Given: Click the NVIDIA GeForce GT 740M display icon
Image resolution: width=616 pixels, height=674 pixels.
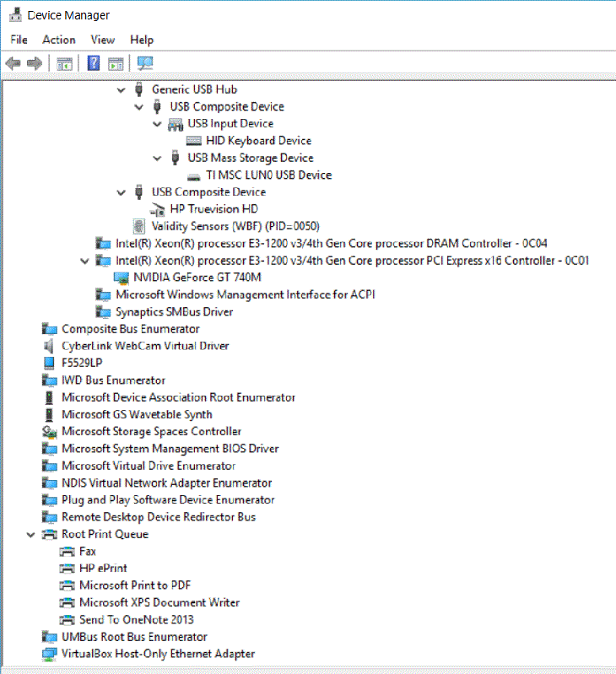Looking at the screenshot, I should tap(122, 278).
